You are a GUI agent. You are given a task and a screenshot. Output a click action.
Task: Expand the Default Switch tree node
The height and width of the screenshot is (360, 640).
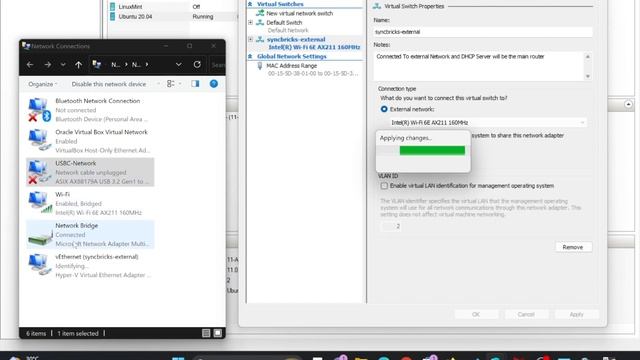click(250, 22)
